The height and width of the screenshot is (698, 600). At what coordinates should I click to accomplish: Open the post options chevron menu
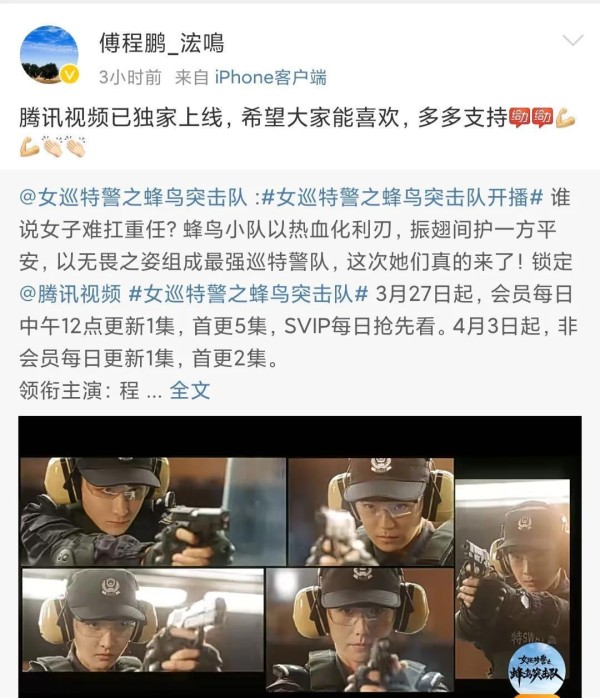point(573,41)
